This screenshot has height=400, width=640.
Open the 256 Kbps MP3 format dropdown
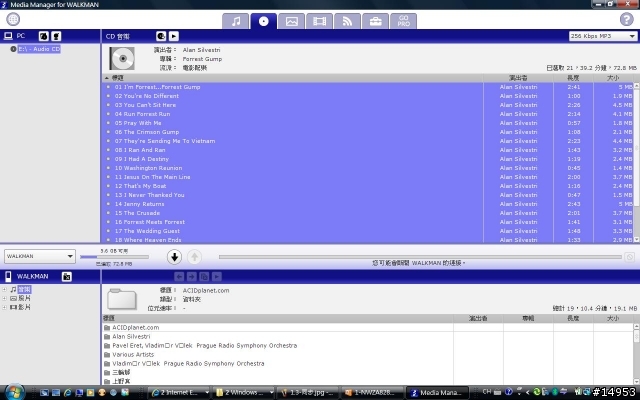[x=602, y=36]
